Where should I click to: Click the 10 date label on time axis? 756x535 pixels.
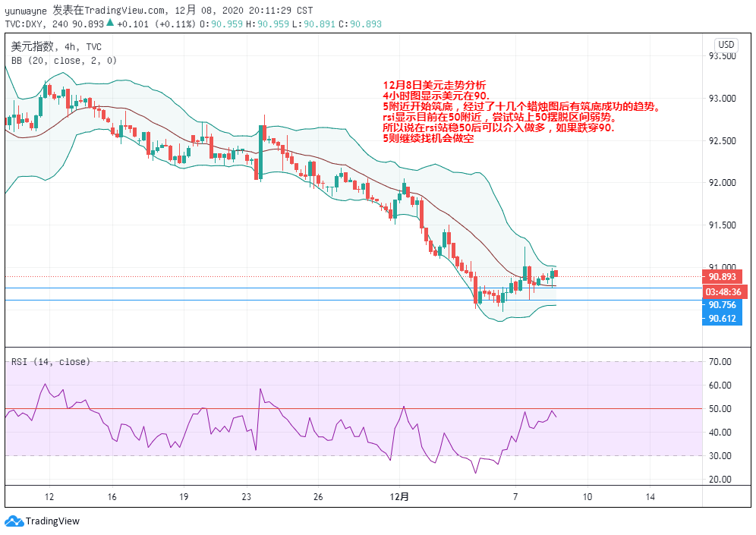[587, 497]
